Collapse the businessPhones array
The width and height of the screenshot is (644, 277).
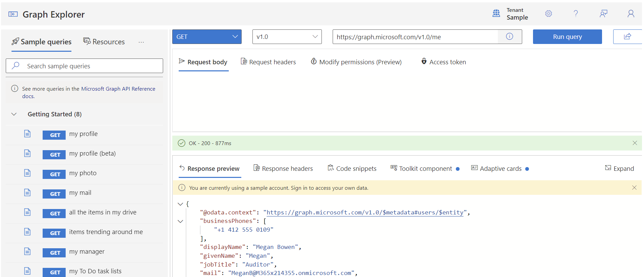180,221
